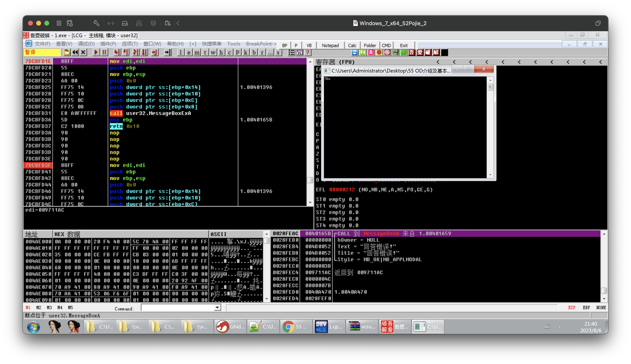Open the Patches window with the 'P' button
The height and width of the screenshot is (364, 631).
237,52
